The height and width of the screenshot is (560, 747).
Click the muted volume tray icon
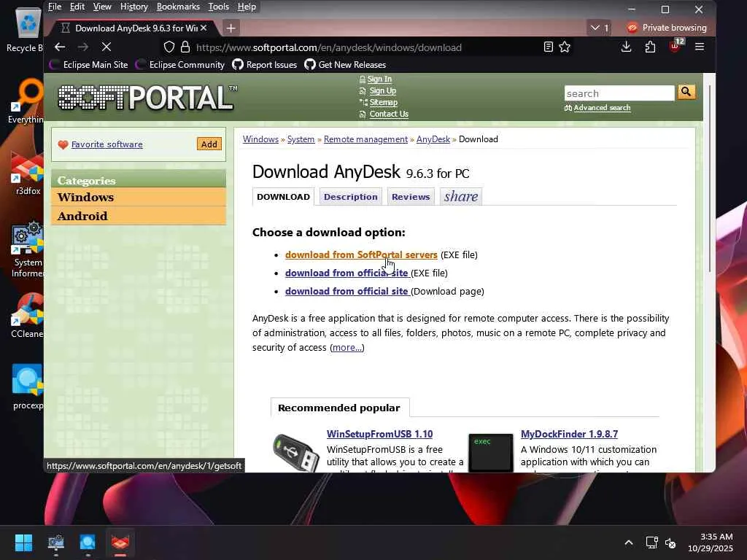coord(670,542)
